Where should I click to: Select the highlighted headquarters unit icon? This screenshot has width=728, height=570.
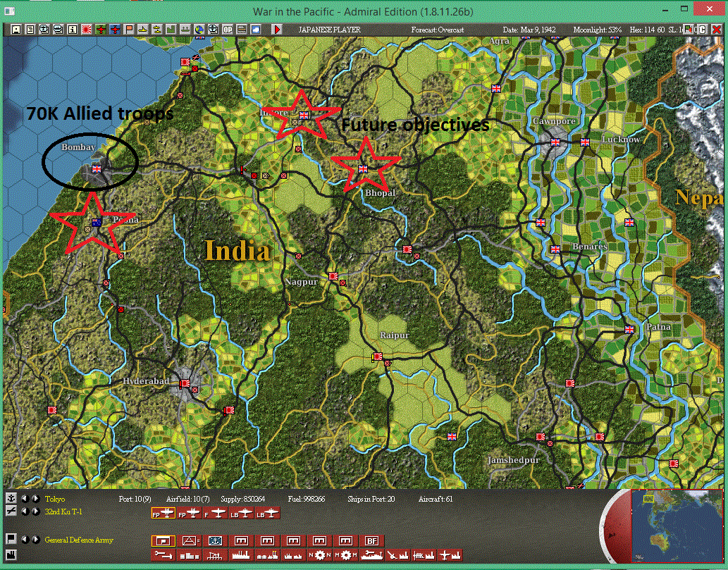tap(164, 540)
